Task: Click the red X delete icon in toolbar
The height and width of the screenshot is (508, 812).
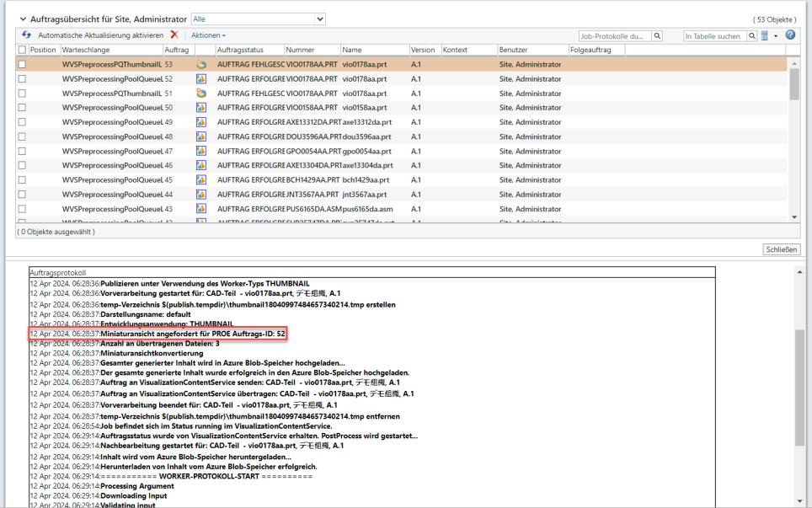Action: [174, 35]
